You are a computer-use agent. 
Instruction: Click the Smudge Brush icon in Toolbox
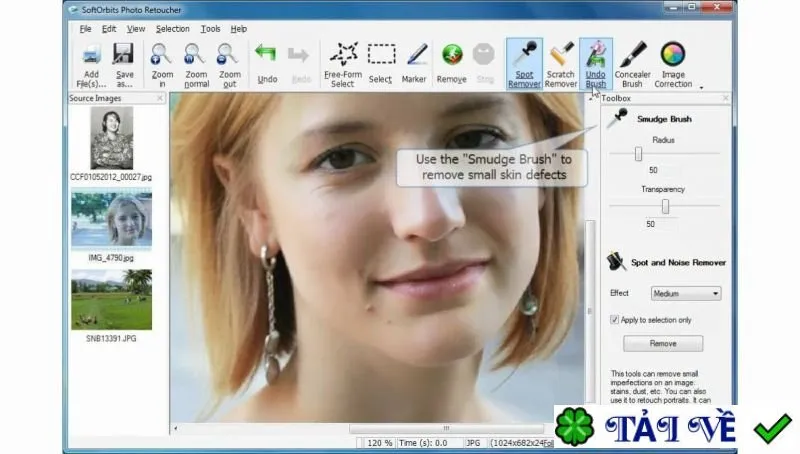coord(617,119)
